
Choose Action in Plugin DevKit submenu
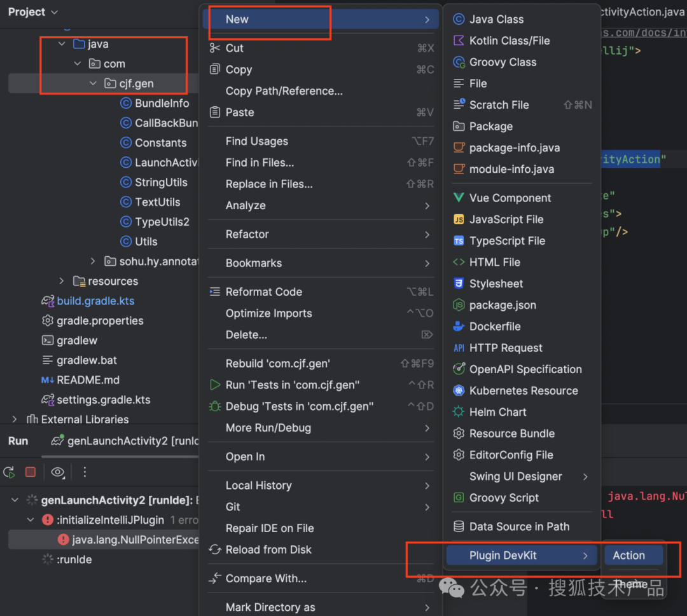tap(634, 555)
